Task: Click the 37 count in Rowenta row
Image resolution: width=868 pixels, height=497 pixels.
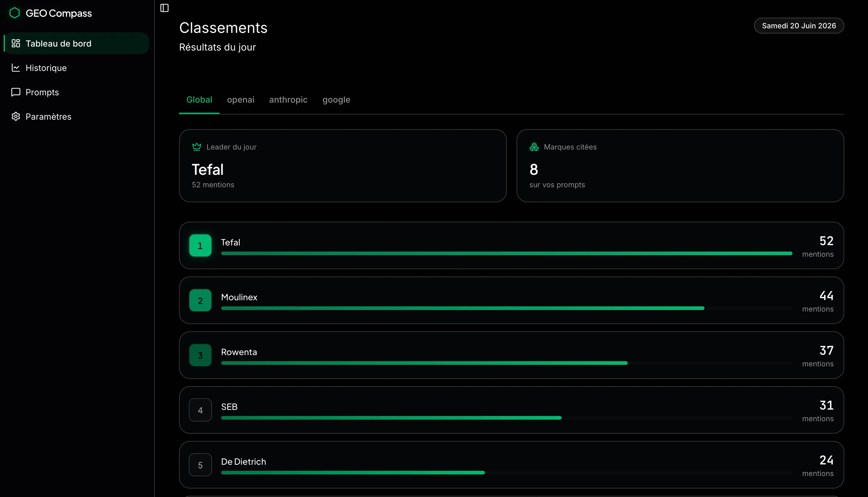Action: (826, 350)
